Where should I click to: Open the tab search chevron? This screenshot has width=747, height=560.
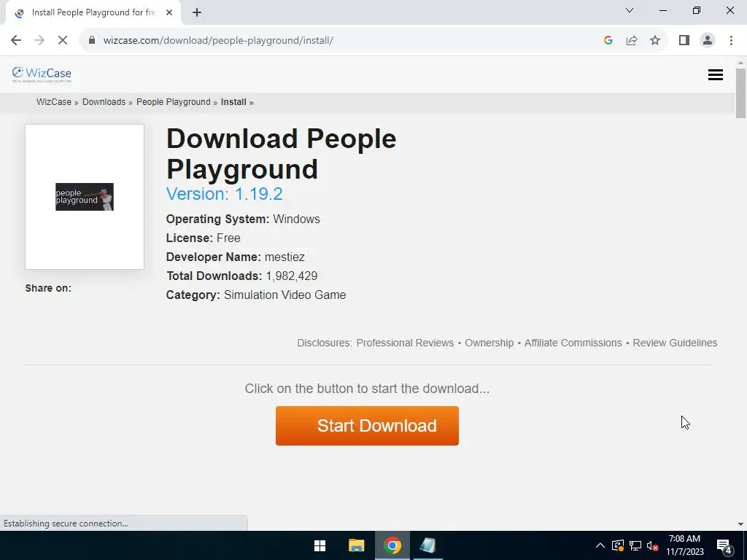pyautogui.click(x=630, y=10)
